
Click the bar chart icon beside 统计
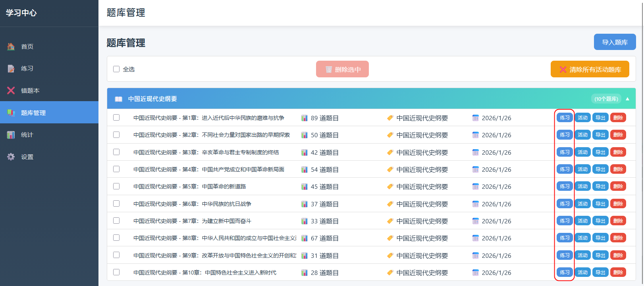point(11,135)
